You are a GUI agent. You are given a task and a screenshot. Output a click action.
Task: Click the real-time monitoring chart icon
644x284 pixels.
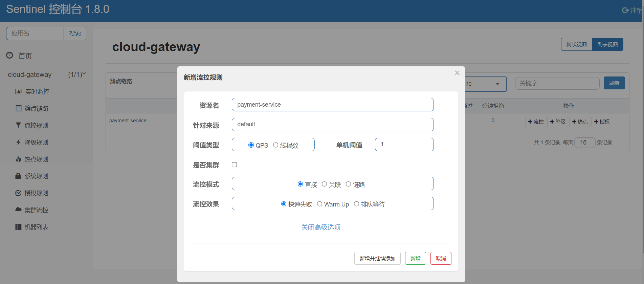(x=18, y=92)
